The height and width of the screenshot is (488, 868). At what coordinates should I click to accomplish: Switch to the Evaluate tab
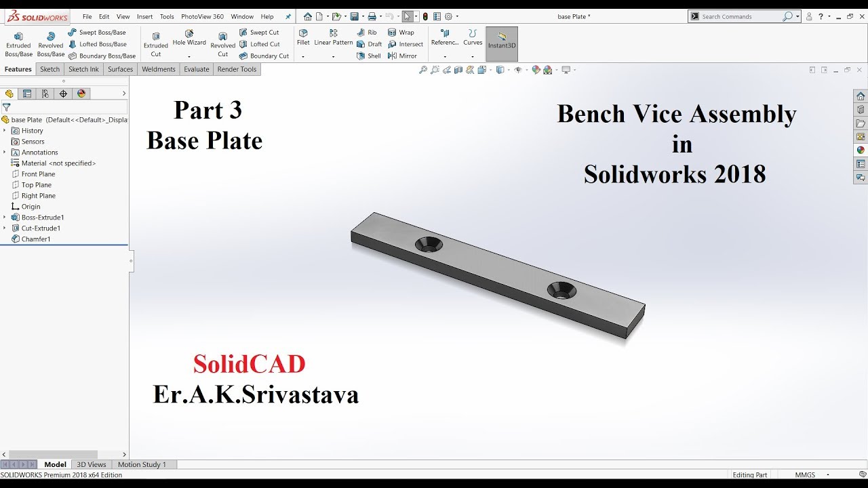(x=197, y=69)
